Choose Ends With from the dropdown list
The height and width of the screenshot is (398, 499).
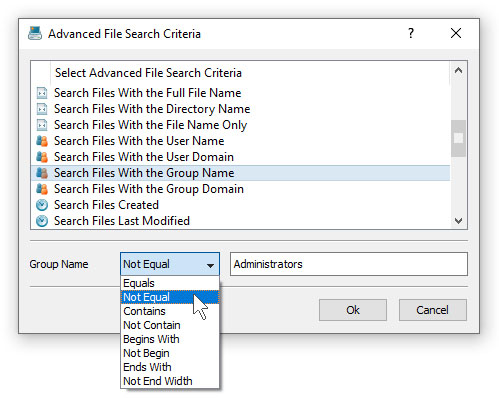(170, 367)
